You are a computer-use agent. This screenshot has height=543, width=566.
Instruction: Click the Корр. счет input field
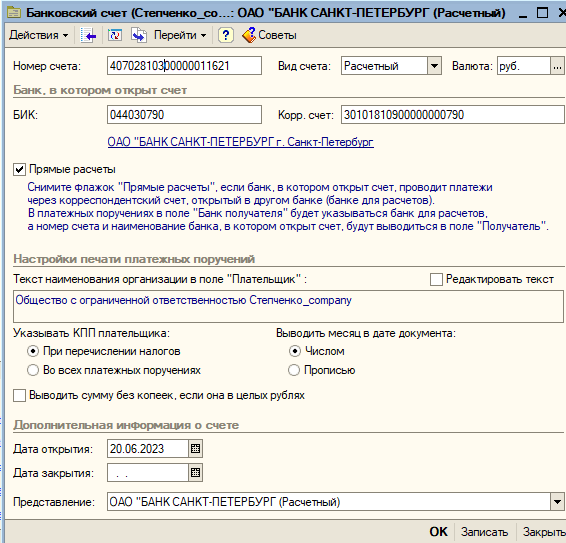(453, 115)
